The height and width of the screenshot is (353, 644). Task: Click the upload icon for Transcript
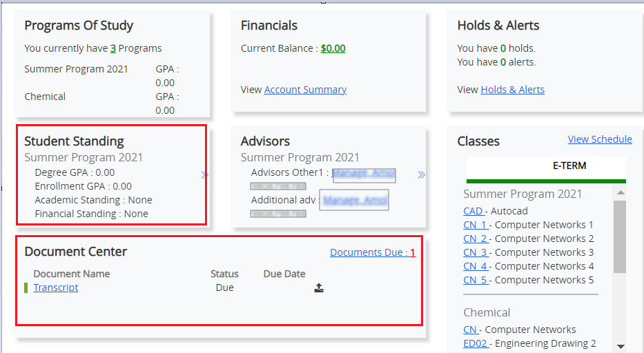(x=319, y=288)
